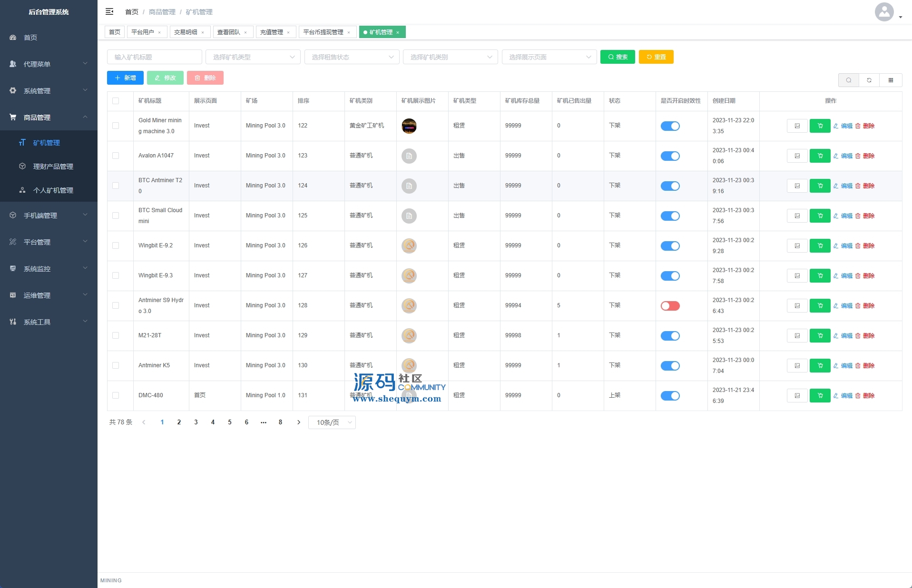Click the table search toggle icon

[848, 80]
